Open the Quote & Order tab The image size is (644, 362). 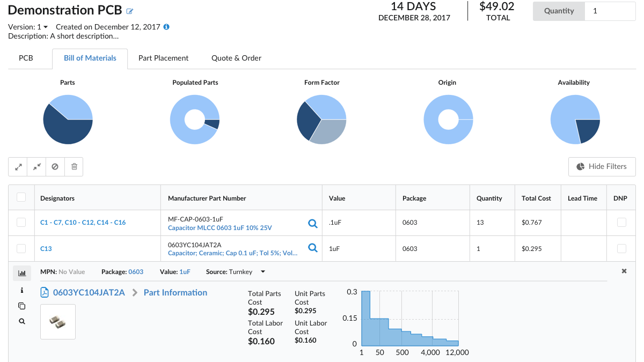[236, 57]
